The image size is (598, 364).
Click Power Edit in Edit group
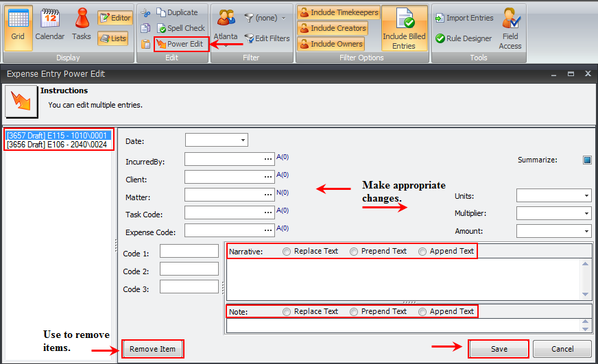(180, 44)
